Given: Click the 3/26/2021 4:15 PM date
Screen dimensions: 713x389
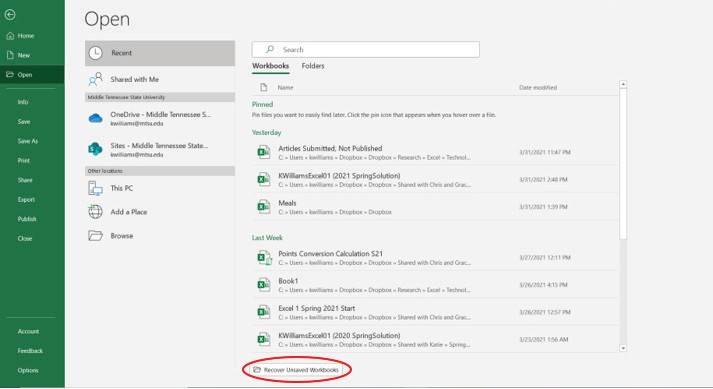Looking at the screenshot, I should coord(543,285).
